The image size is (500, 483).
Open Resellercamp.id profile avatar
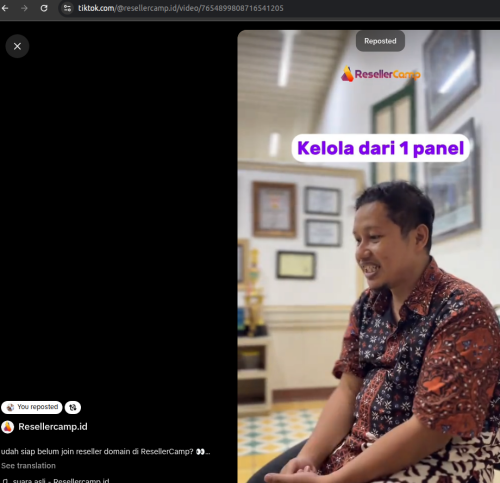[7, 427]
